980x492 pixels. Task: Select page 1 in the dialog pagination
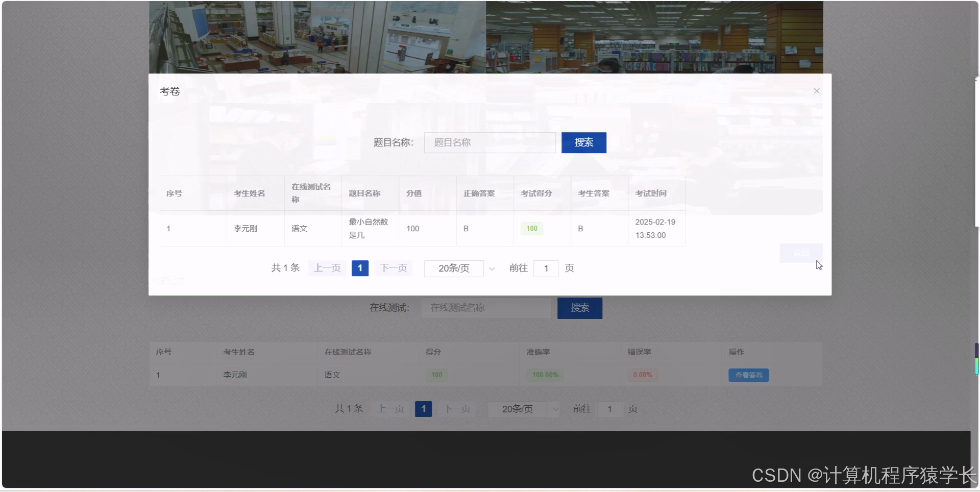(x=360, y=268)
